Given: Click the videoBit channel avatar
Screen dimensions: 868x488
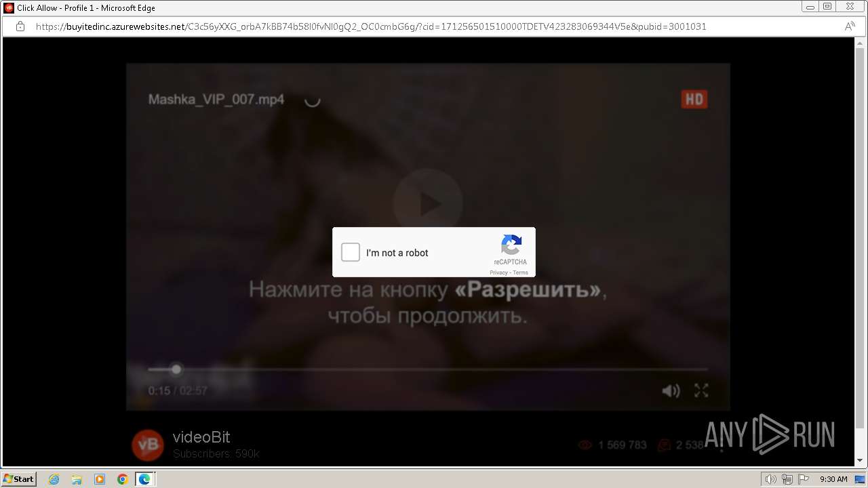Looking at the screenshot, I should point(148,445).
